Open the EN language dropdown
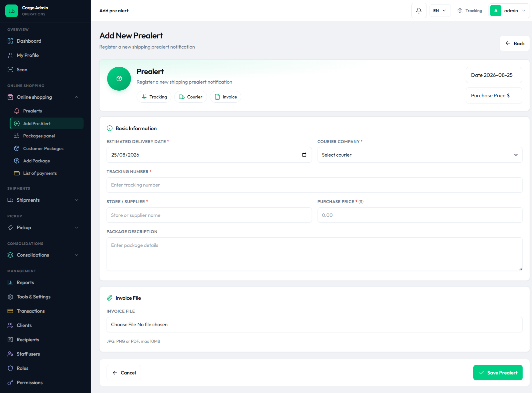 [440, 11]
